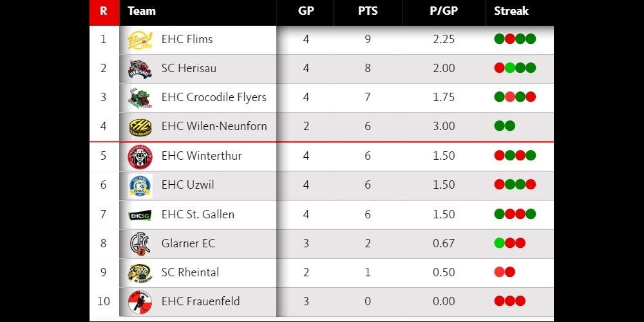
Task: Open the EHC Frauenfeld logo
Action: pos(140,301)
